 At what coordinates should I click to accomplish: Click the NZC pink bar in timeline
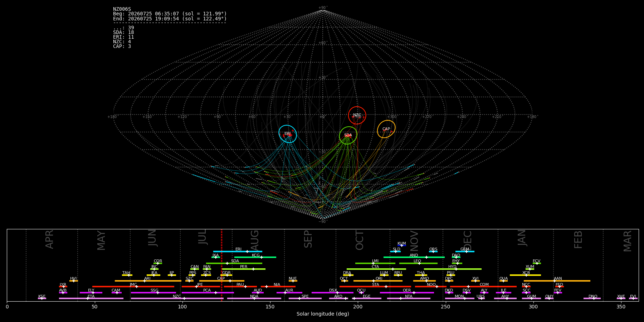point(177,298)
